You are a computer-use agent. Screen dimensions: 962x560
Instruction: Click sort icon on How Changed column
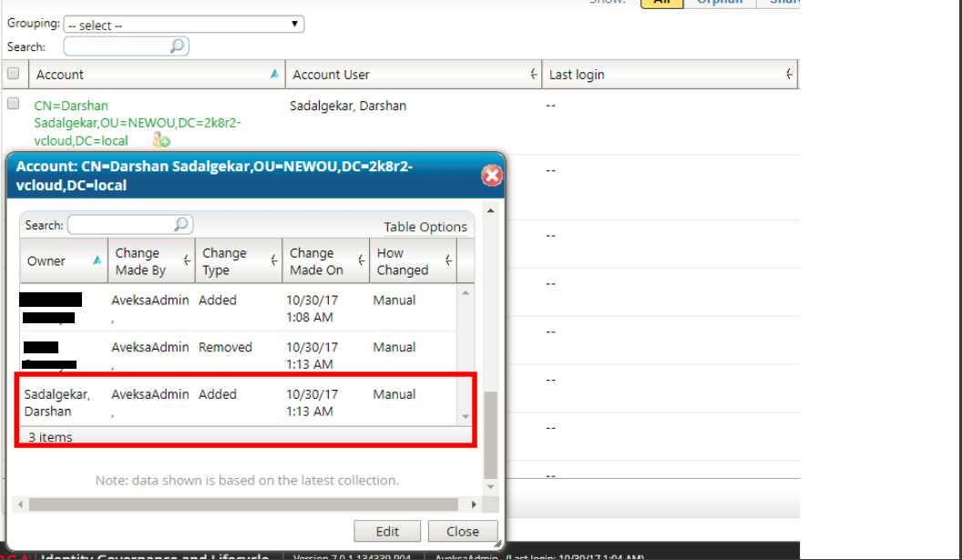click(x=448, y=261)
